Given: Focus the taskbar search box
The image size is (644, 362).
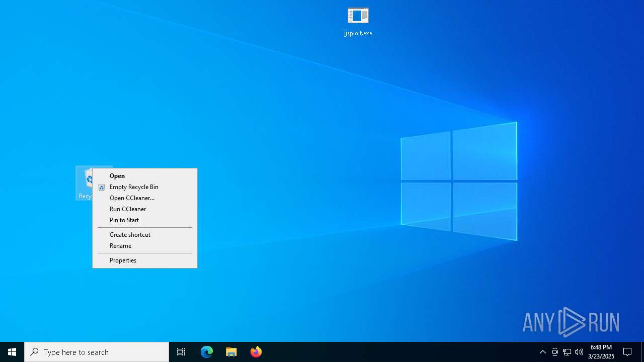Looking at the screenshot, I should 97,352.
